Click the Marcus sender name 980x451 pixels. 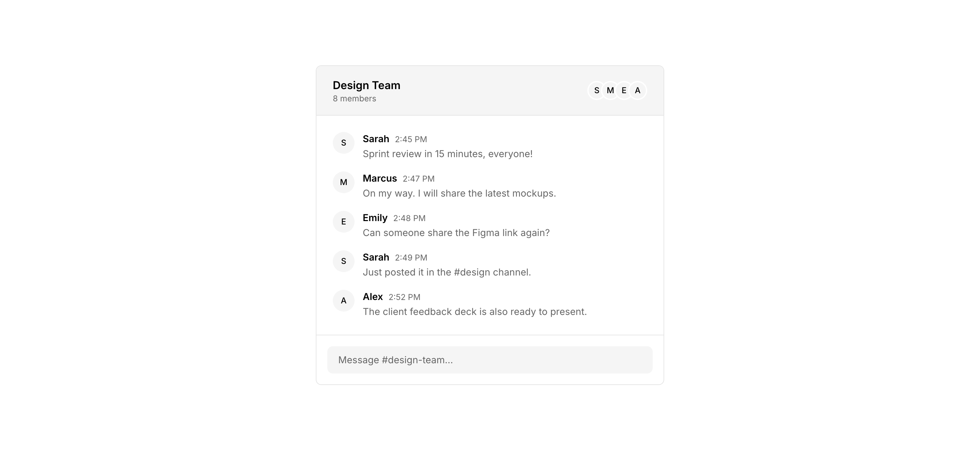click(x=380, y=178)
